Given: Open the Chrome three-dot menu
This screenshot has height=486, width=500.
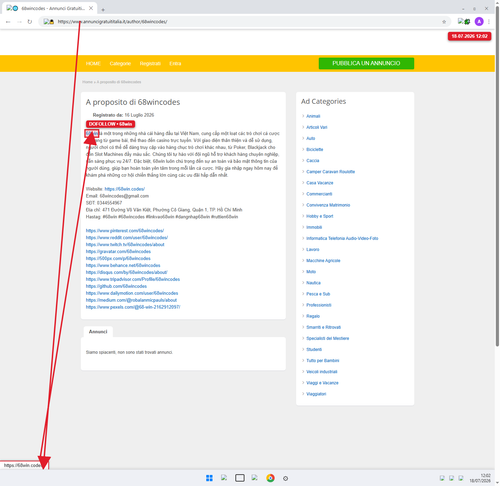Looking at the screenshot, I should [x=489, y=22].
